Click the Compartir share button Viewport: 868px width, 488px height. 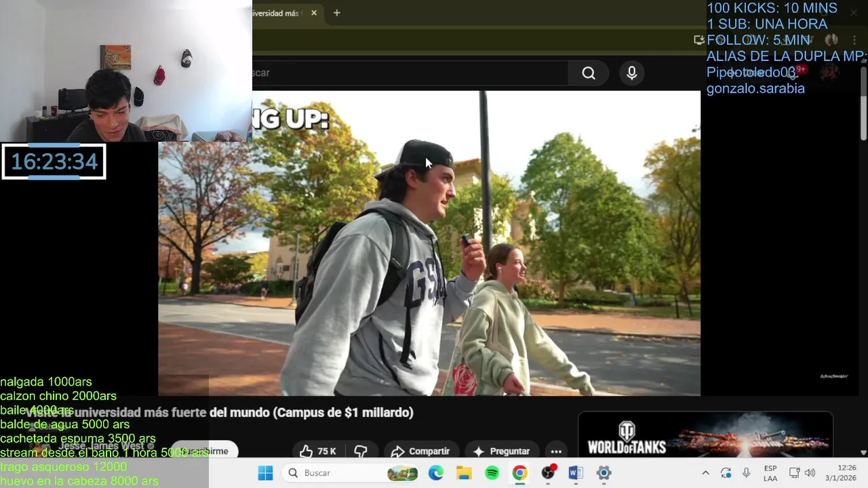(420, 451)
